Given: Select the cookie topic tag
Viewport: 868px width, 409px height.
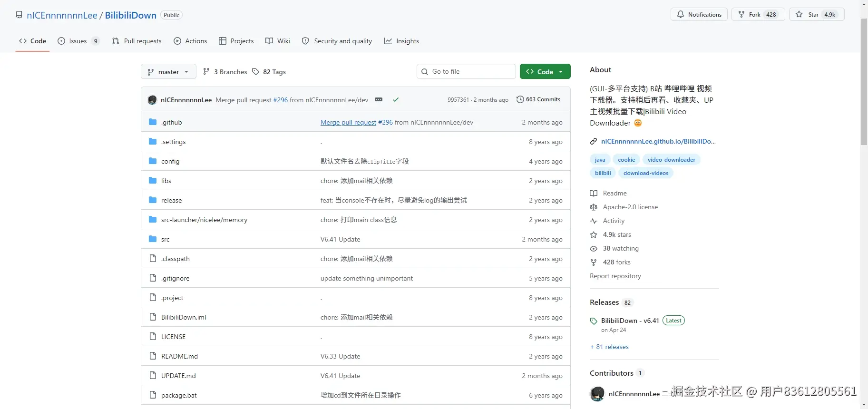Looking at the screenshot, I should [x=626, y=160].
